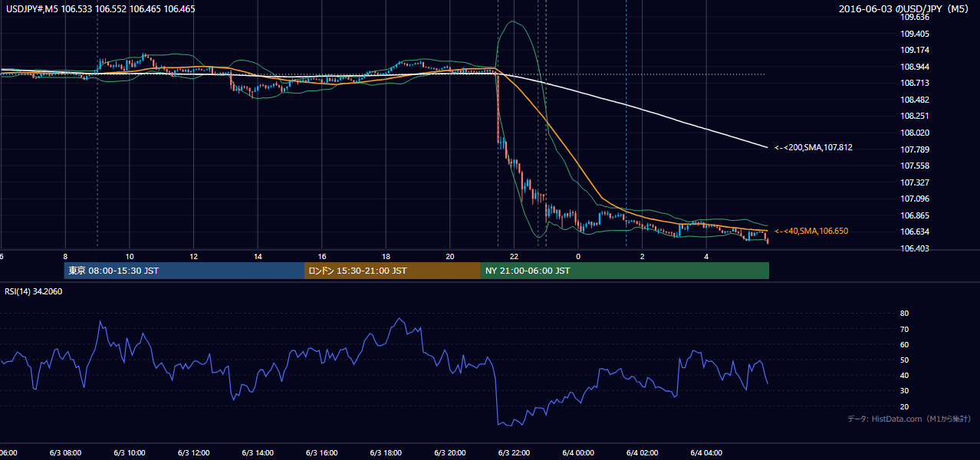Click the 40 SMA 106.650 line label
This screenshot has height=460, width=980.
coord(811,231)
